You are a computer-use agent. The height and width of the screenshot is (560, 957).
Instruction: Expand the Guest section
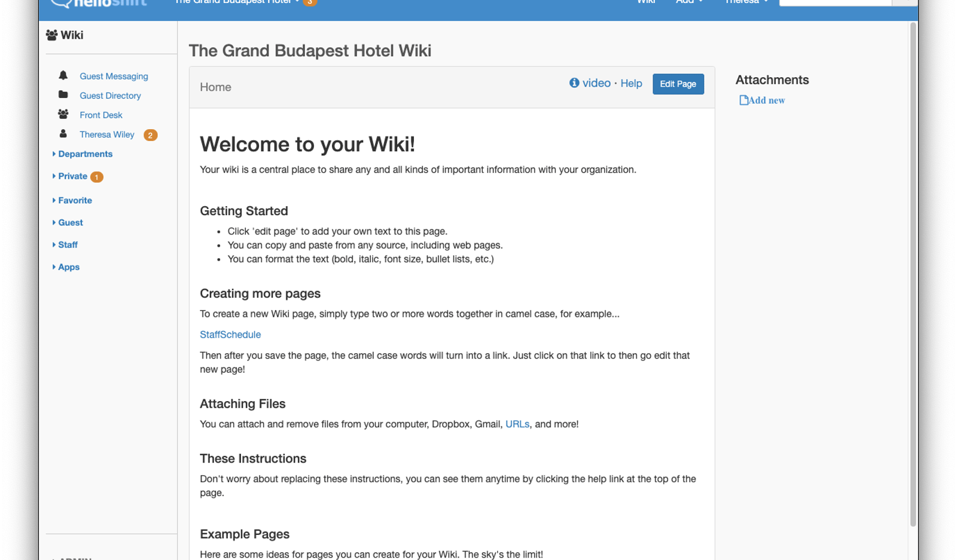[x=68, y=222]
